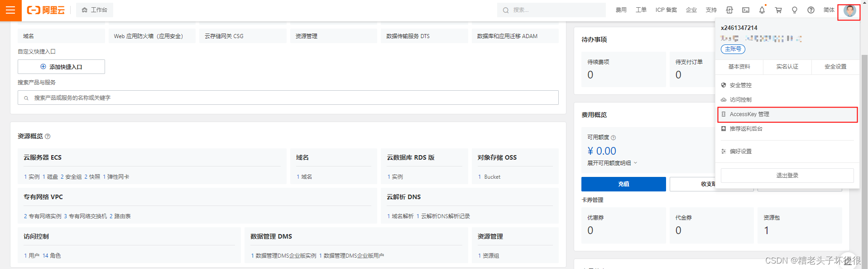
Task: Expand 展开可用额度明细
Action: [612, 163]
